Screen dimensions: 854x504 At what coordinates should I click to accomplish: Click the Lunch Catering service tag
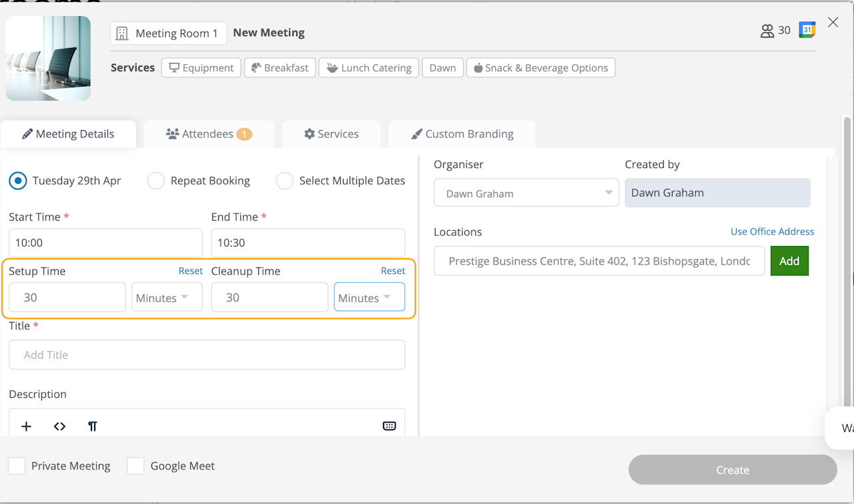point(369,68)
